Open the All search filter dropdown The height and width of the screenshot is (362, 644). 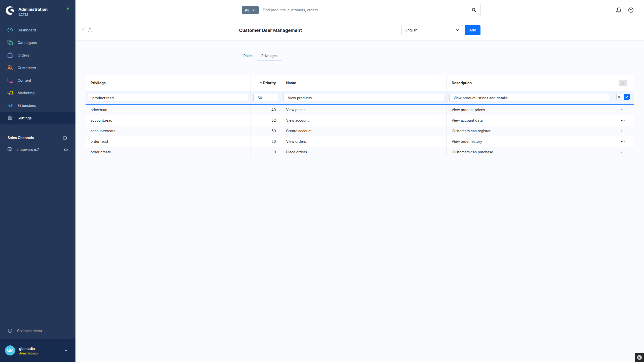[x=250, y=10]
